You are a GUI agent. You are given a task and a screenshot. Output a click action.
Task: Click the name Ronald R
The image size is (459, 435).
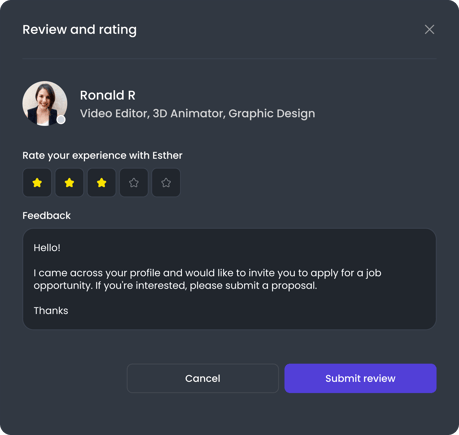pyautogui.click(x=108, y=95)
